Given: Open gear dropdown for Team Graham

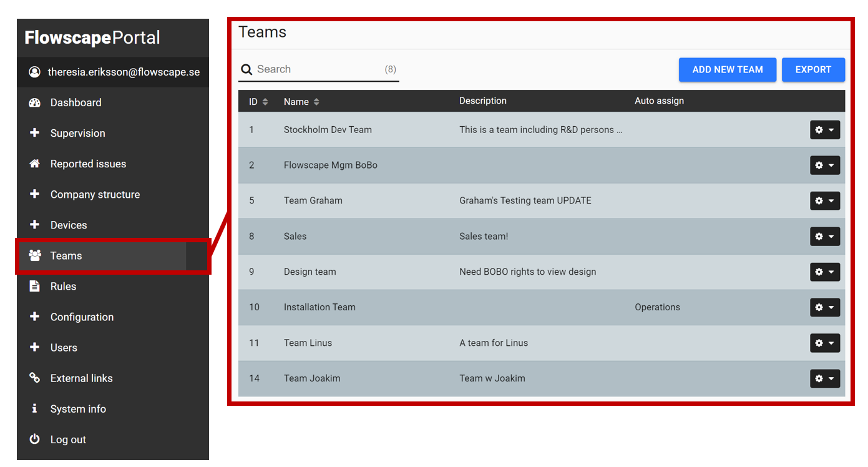Looking at the screenshot, I should [x=825, y=201].
